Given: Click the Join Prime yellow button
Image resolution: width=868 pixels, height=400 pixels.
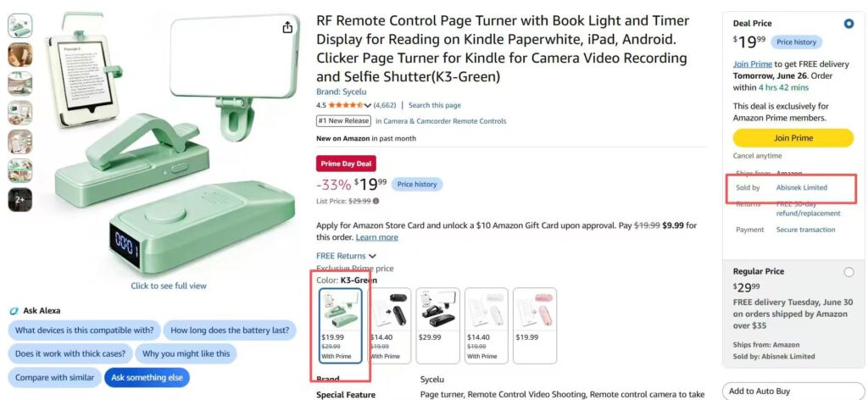Looking at the screenshot, I should click(793, 138).
